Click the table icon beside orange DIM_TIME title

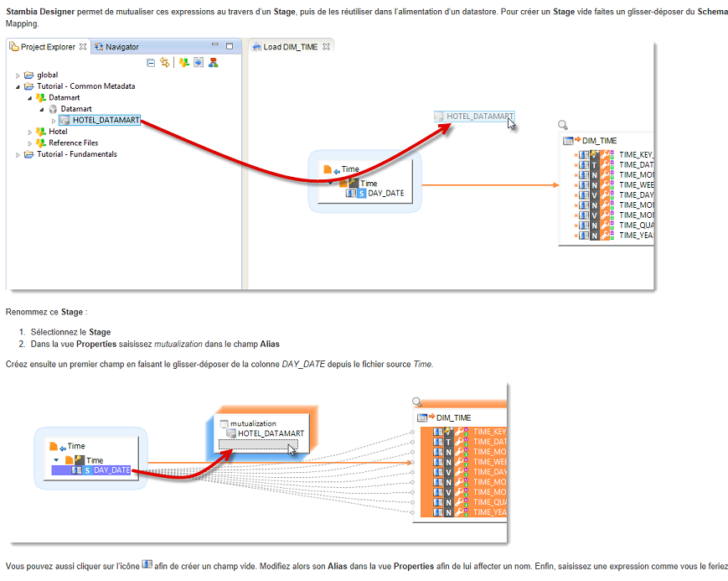(422, 418)
